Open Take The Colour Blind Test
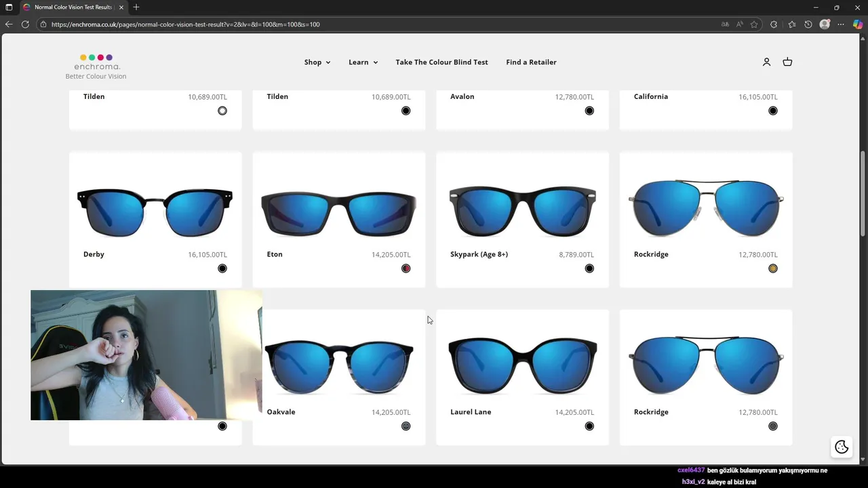The width and height of the screenshot is (868, 488). (x=441, y=62)
